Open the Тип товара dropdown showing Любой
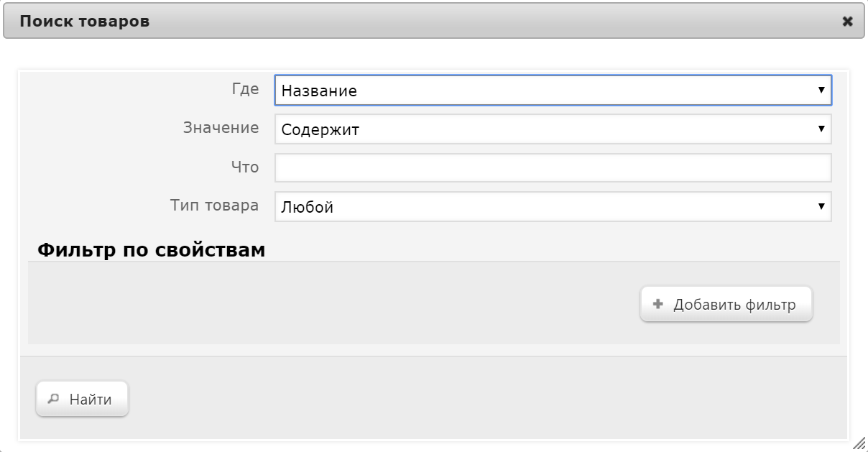 pyautogui.click(x=546, y=207)
